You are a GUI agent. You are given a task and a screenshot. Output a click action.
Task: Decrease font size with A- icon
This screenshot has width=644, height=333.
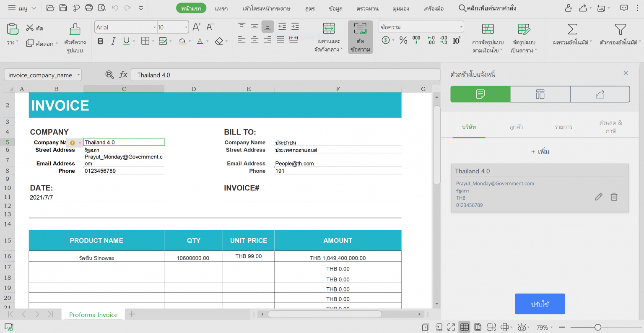tap(210, 27)
